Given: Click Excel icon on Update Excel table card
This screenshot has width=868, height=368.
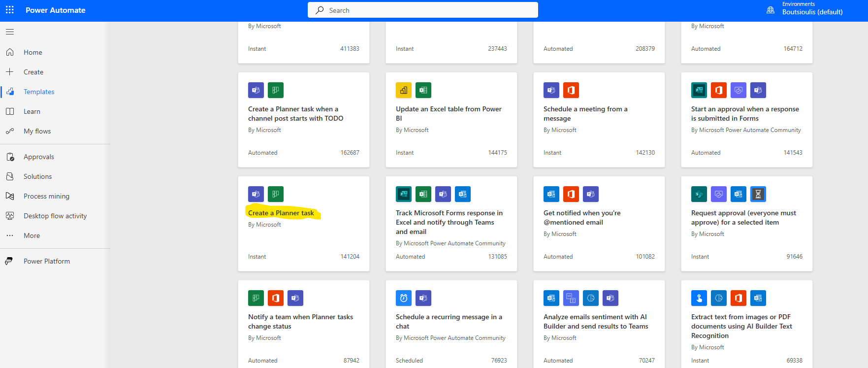Looking at the screenshot, I should click(x=423, y=90).
